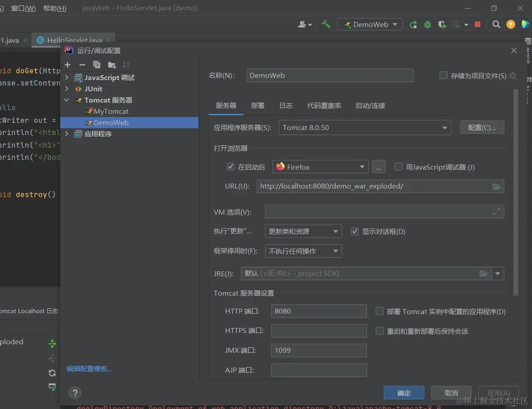The image size is (532, 409).
Task: Browse URL with folder icon in URL field
Action: (496, 187)
